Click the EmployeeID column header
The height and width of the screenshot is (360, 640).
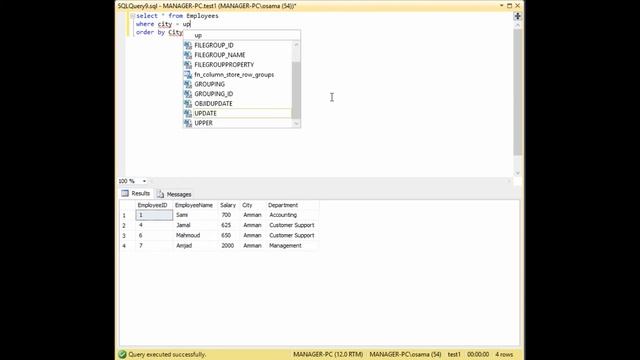(154, 205)
